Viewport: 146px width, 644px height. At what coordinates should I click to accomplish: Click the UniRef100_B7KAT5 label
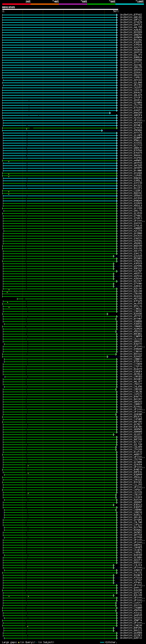(x=131, y=153)
